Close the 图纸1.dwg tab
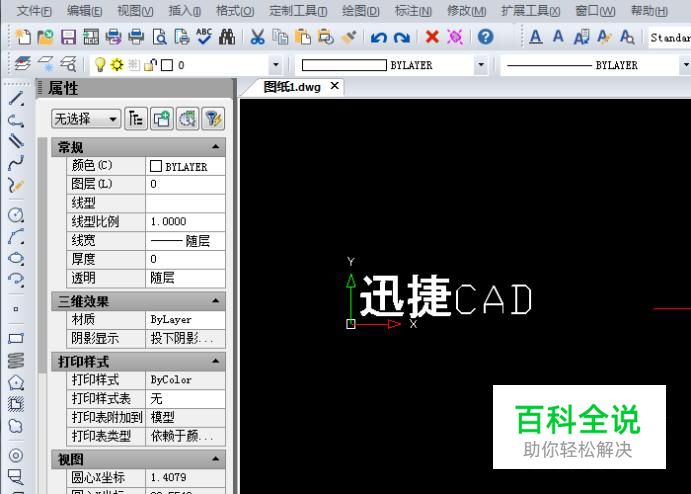Screen dimensions: 691x494 [x=334, y=85]
